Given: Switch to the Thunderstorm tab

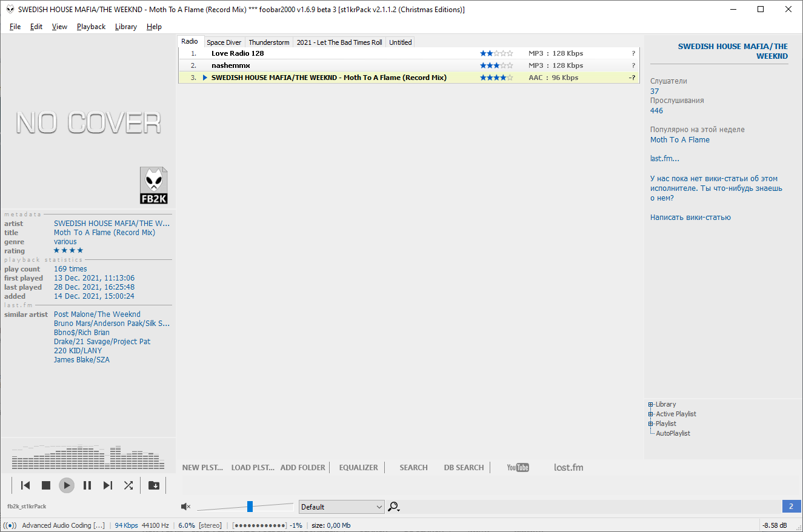Looking at the screenshot, I should click(x=269, y=42).
